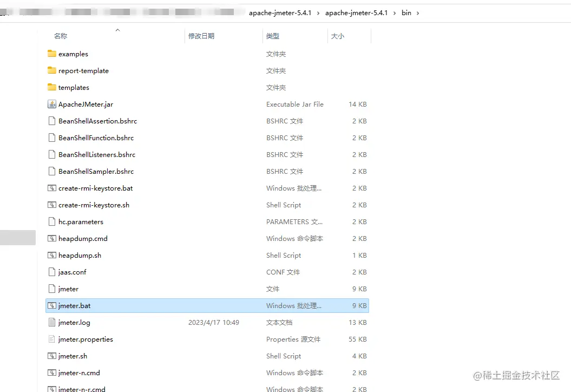Click the 2023/4/17 10:49 modified date

214,322
